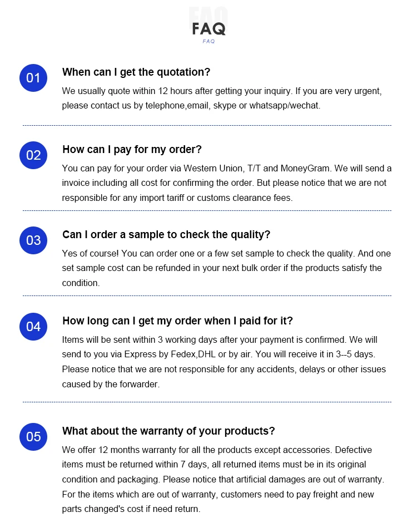Click the small blue FAQ subtitle
Image resolution: width=417 pixels, height=532 pixels.
[x=209, y=41]
